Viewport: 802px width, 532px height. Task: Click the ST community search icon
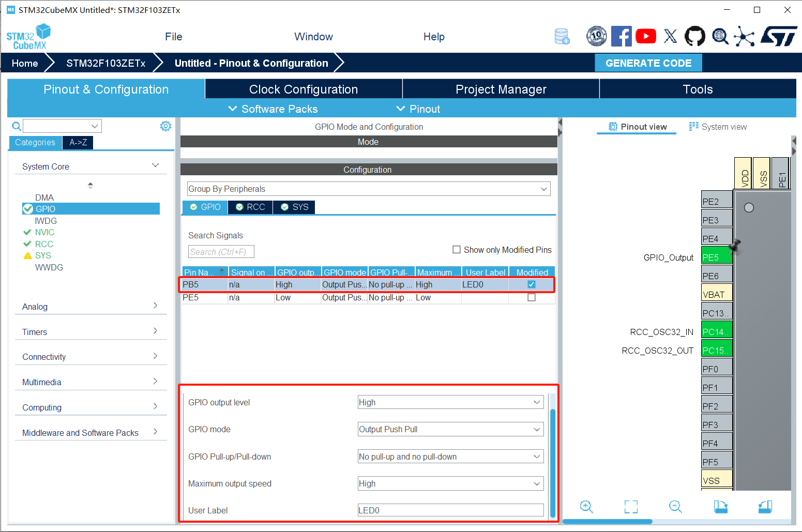pos(720,36)
